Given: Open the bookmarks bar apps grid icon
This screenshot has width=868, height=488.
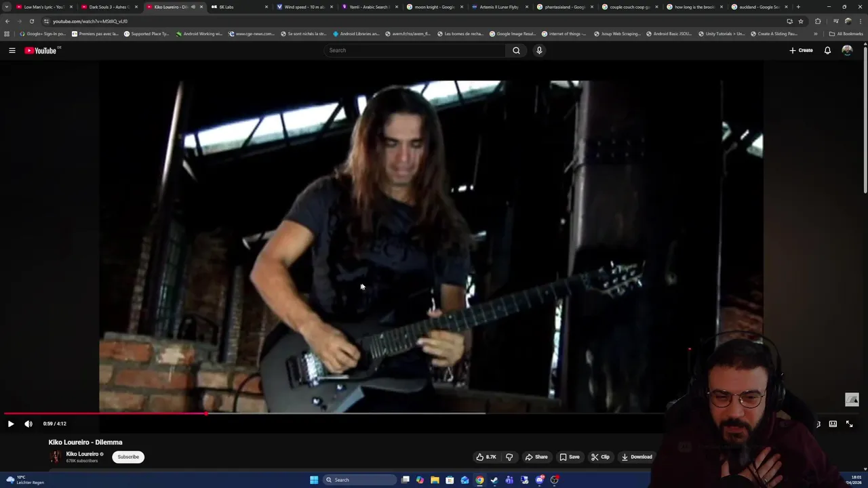Looking at the screenshot, I should (7, 34).
